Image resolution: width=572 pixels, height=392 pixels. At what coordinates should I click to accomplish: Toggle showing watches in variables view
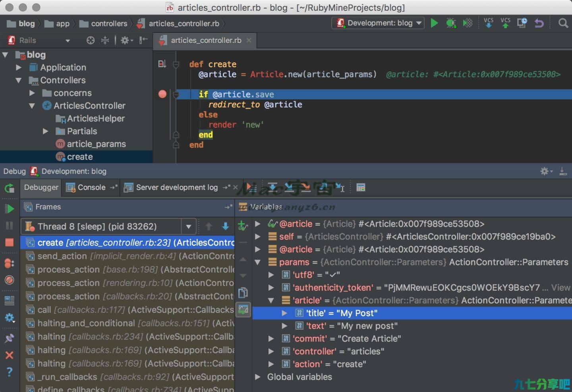pyautogui.click(x=243, y=309)
